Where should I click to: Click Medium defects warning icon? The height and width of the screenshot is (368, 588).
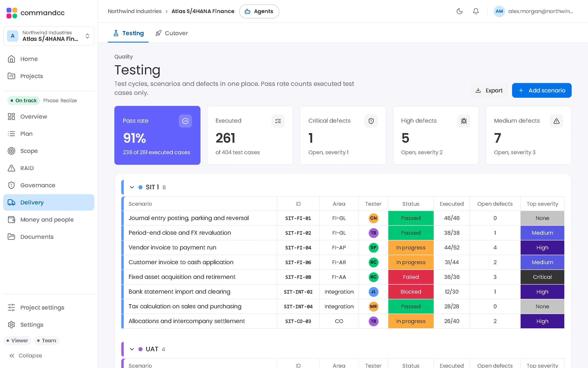(556, 121)
